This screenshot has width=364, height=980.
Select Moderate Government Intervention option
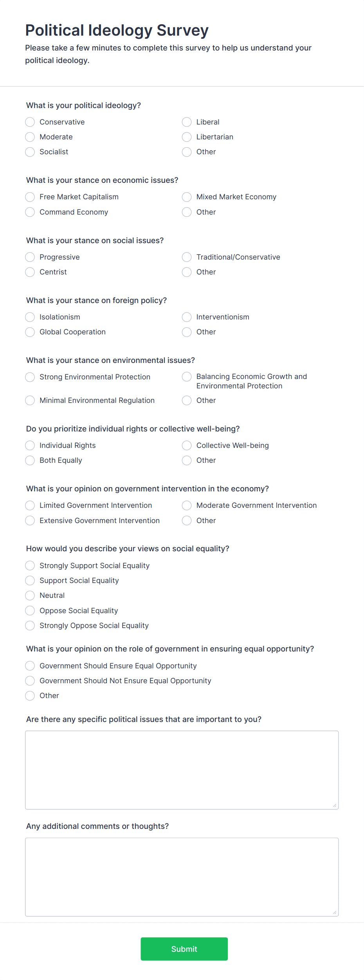[187, 505]
